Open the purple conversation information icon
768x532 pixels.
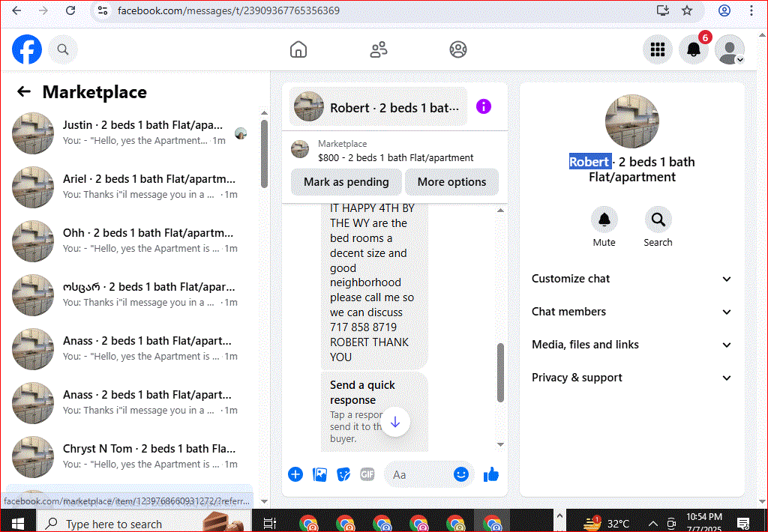[x=484, y=106]
